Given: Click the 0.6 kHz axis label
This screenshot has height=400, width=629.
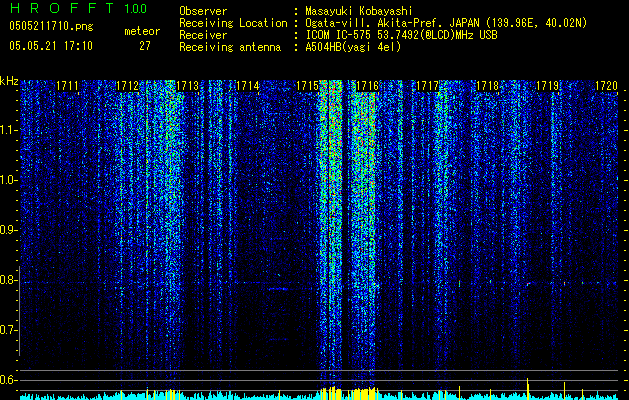Looking at the screenshot, I should coord(8,380).
